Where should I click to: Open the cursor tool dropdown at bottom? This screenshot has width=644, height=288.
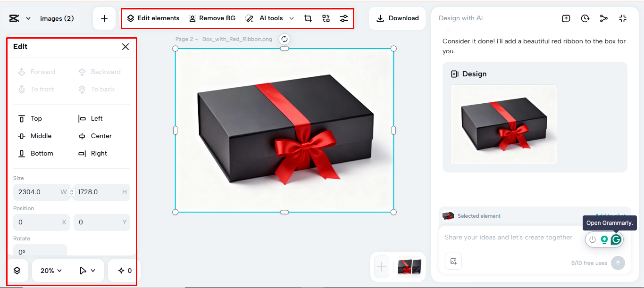click(87, 270)
